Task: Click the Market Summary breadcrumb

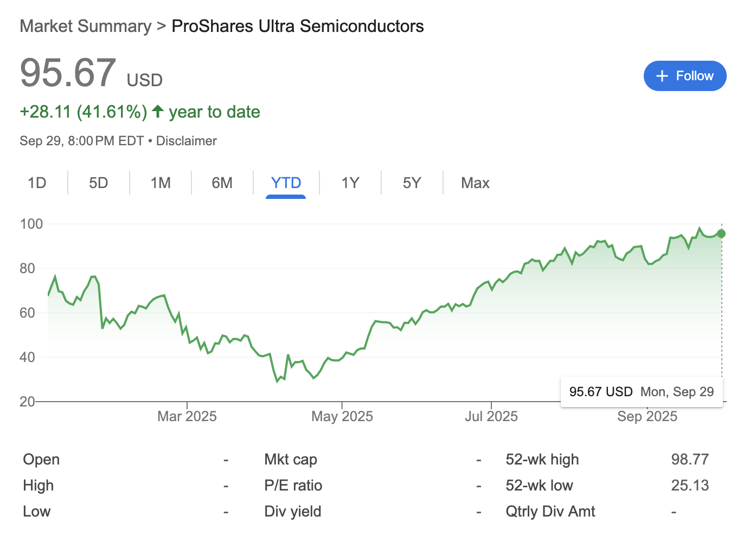Action: [86, 26]
